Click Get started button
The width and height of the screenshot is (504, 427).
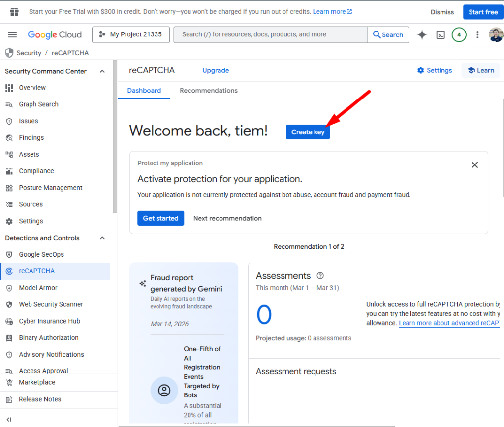tap(160, 218)
